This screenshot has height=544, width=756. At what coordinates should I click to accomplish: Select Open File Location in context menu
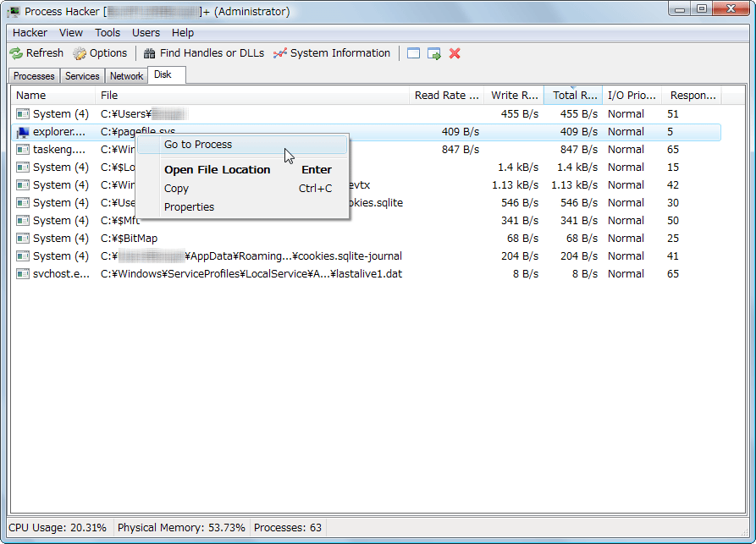click(242, 170)
